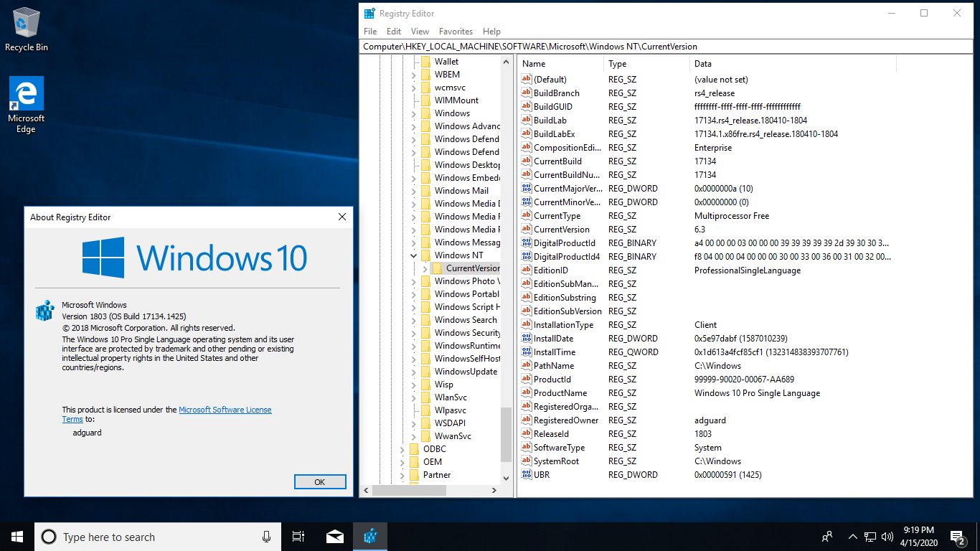Click the folder icon of the Windows NT key
Screen dimensions: 980x551
pos(425,255)
